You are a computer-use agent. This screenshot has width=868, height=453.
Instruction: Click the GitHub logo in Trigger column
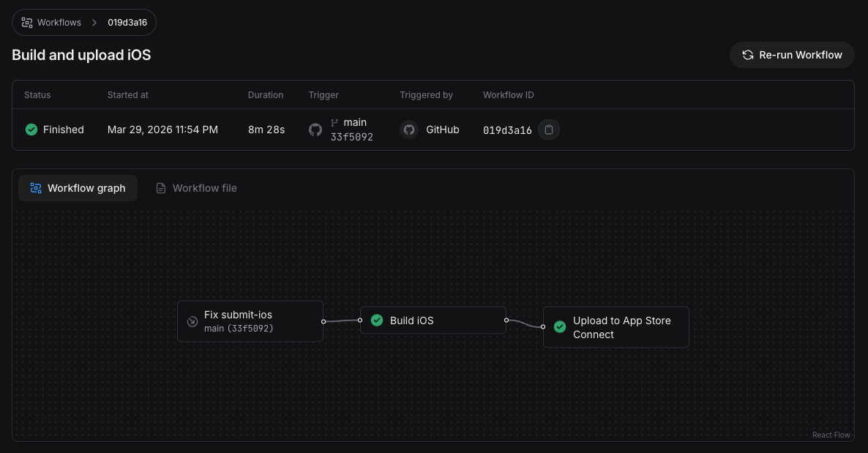point(315,130)
